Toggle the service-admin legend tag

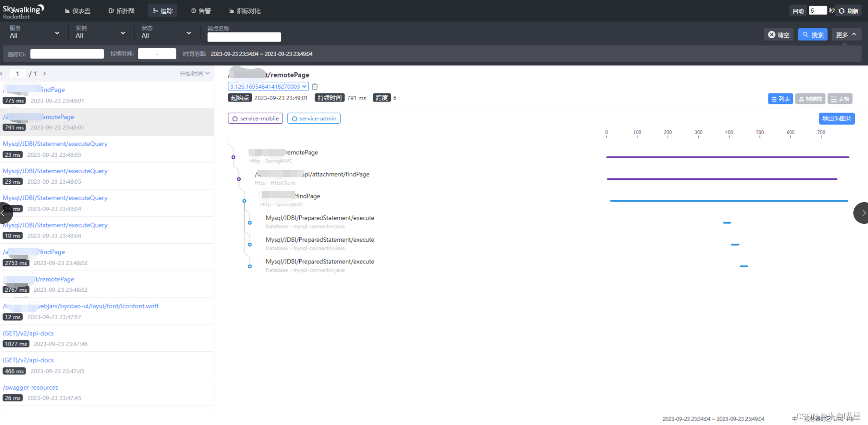pyautogui.click(x=314, y=119)
